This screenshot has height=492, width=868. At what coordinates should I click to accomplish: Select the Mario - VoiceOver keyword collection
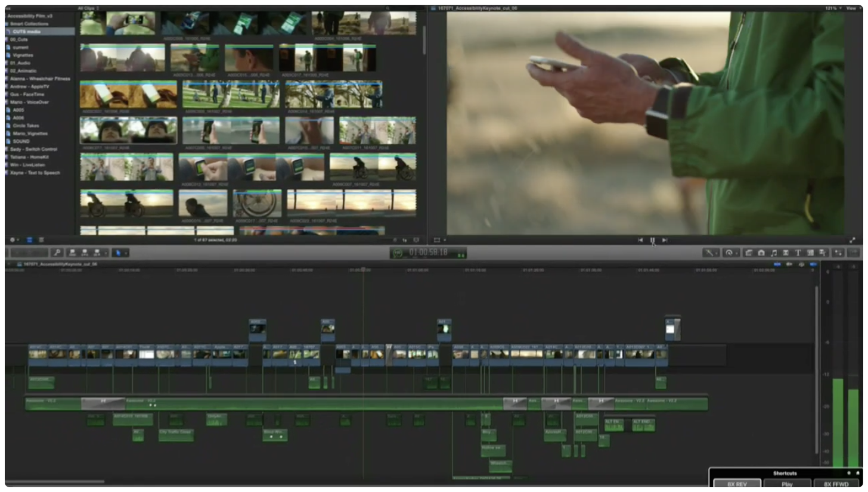tap(29, 102)
